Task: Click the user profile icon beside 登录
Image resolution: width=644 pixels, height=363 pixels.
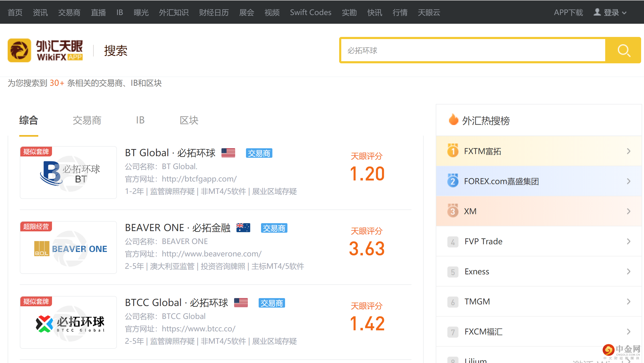Action: (597, 12)
